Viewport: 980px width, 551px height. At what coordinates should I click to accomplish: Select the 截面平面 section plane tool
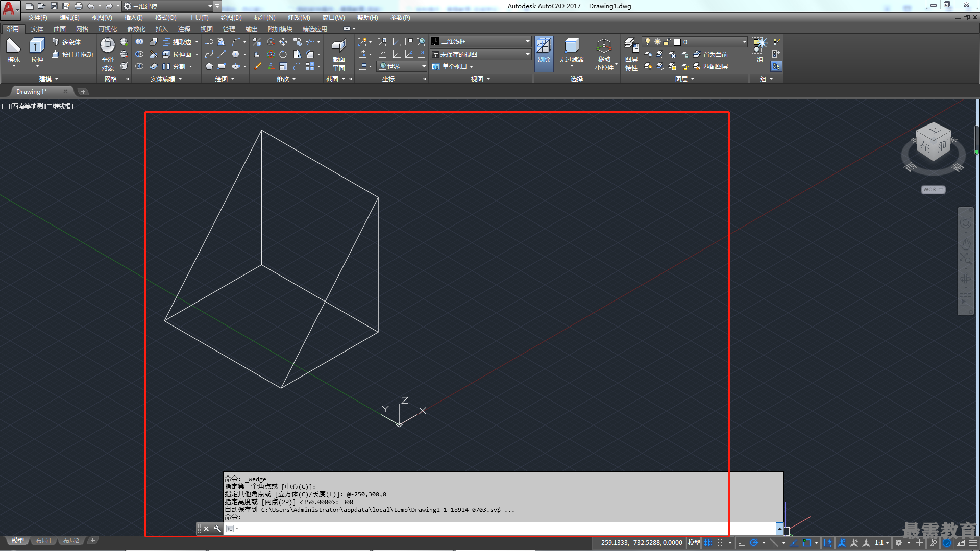point(339,55)
